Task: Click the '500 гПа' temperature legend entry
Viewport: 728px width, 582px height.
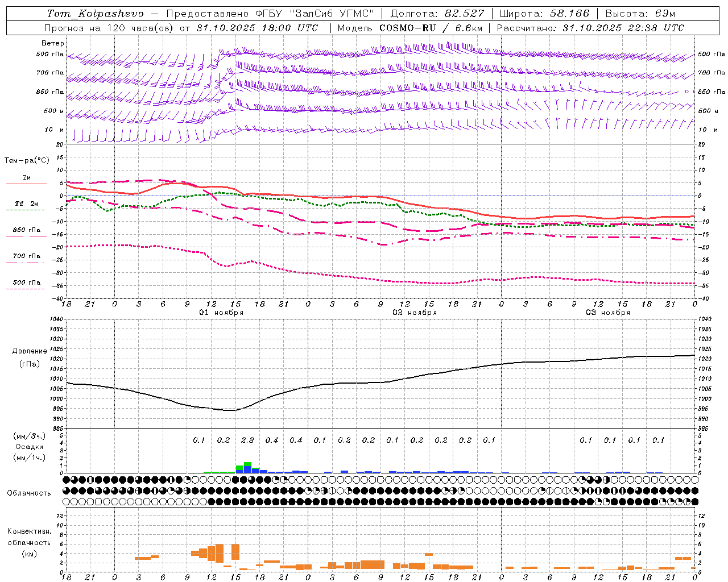Action: (x=27, y=282)
